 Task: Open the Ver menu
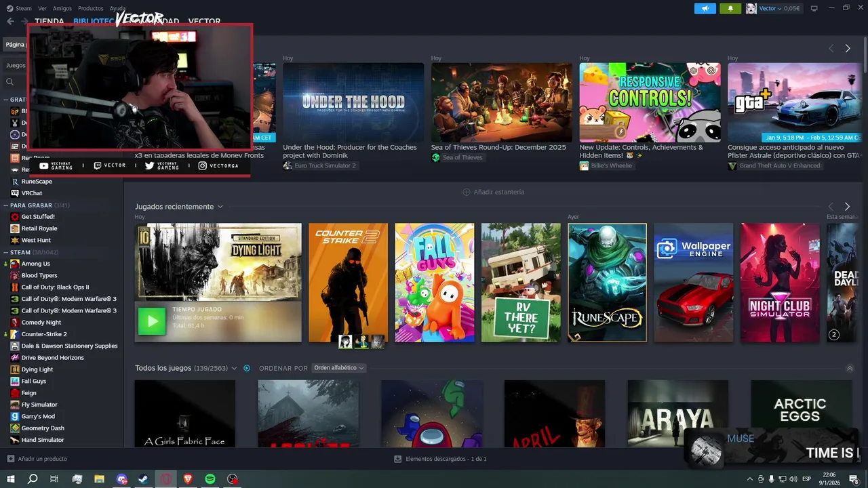(43, 8)
